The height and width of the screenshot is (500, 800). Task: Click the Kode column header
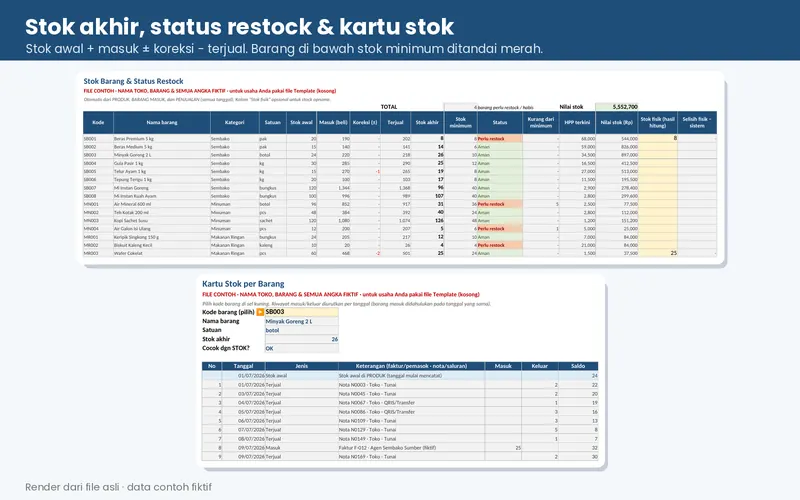point(98,122)
